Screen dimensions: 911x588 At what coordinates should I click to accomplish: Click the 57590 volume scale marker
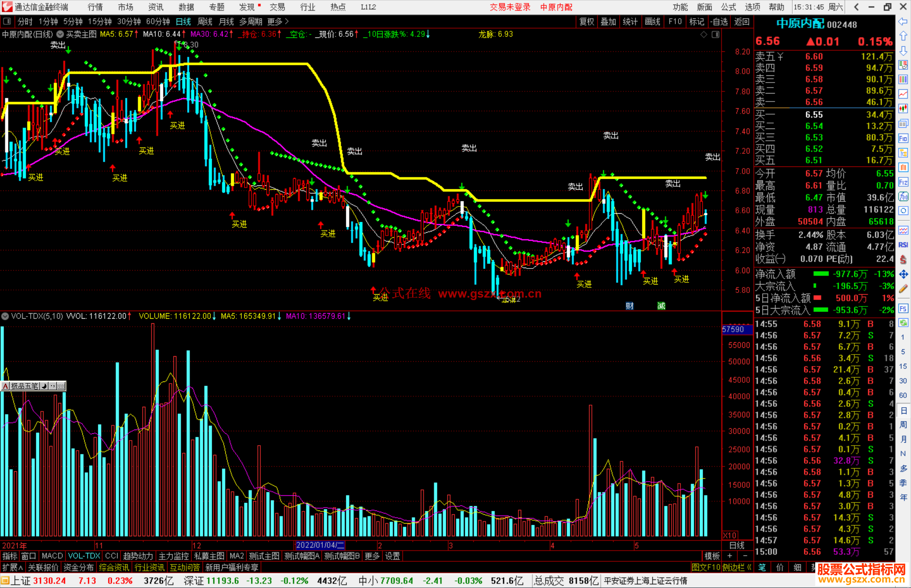(x=737, y=329)
